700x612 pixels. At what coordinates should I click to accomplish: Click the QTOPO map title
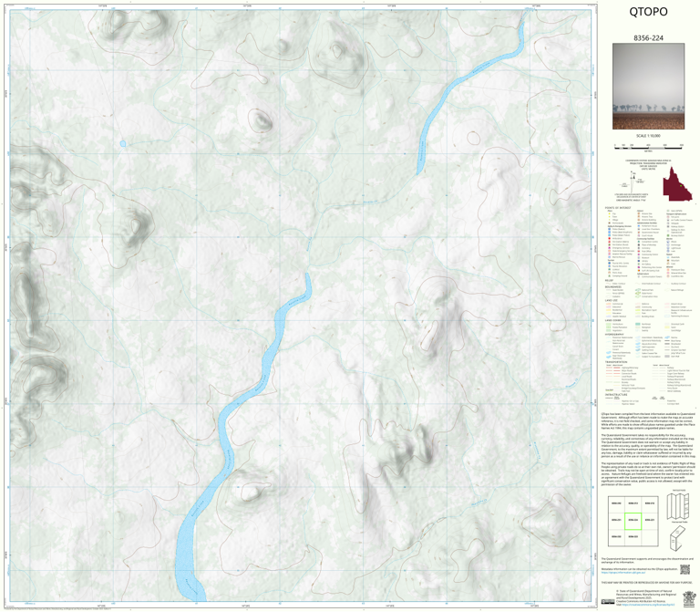648,12
